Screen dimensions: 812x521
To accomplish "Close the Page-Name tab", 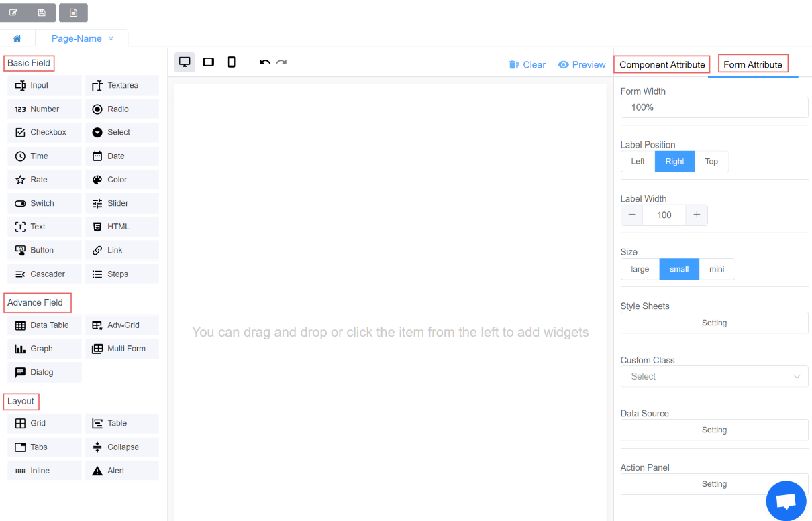I will (111, 38).
